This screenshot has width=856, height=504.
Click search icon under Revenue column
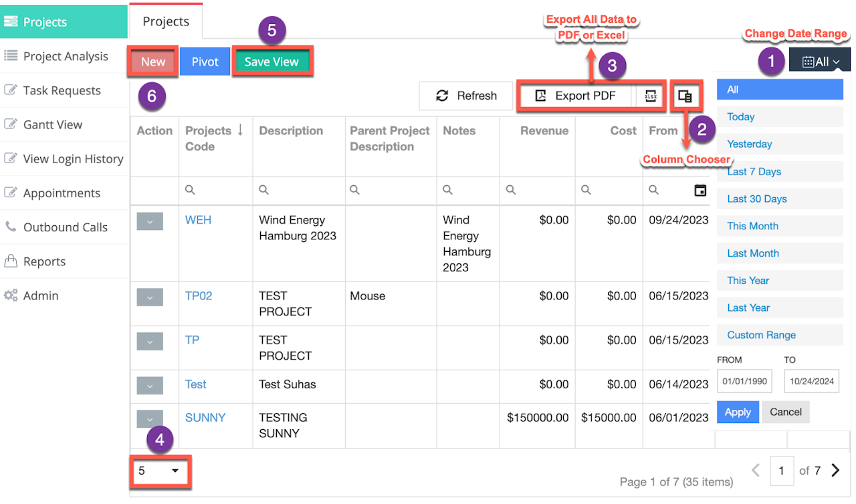point(511,191)
